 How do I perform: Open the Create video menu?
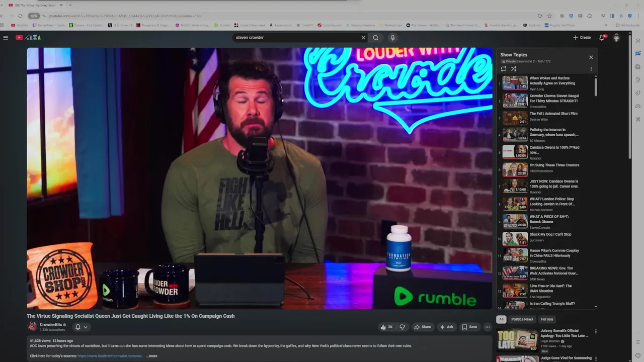[582, 37]
